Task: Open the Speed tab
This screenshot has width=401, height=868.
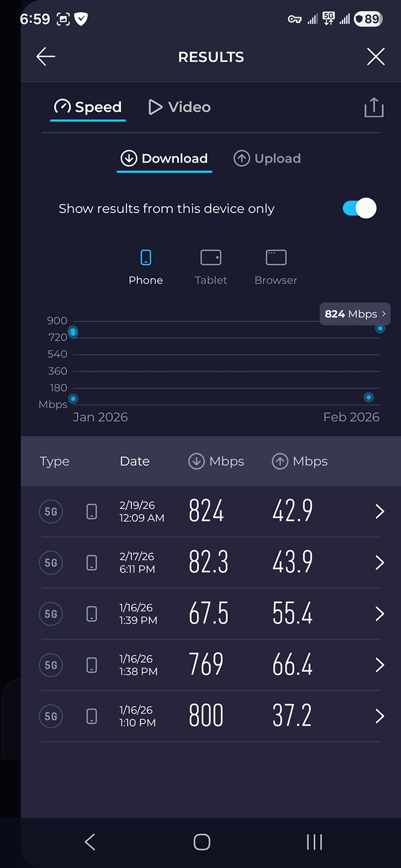Action: click(87, 107)
